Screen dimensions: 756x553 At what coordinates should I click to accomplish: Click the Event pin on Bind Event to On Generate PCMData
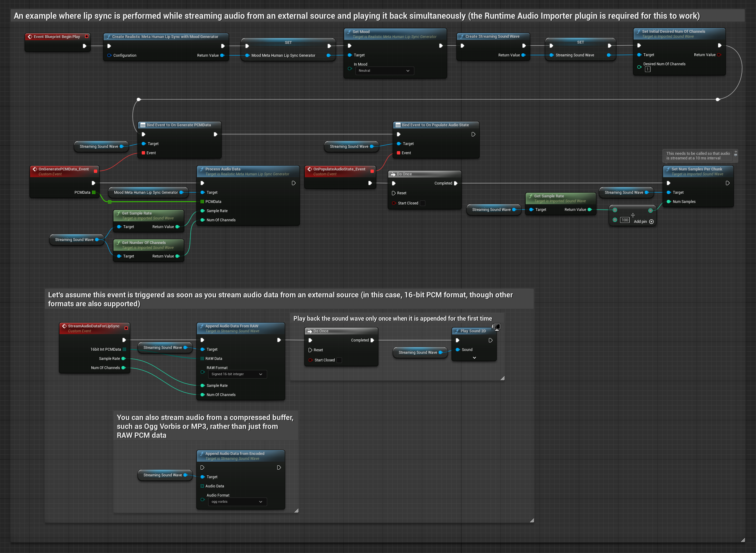(143, 153)
